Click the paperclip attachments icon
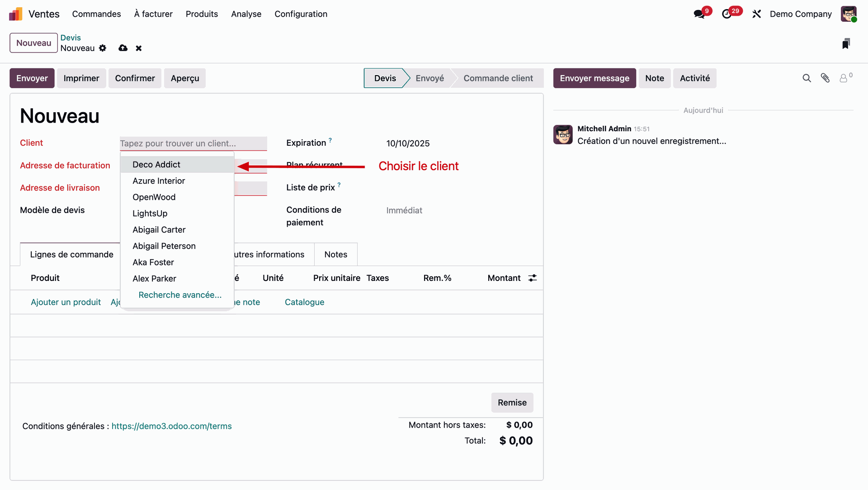Screen dimensions: 868x490 825,78
